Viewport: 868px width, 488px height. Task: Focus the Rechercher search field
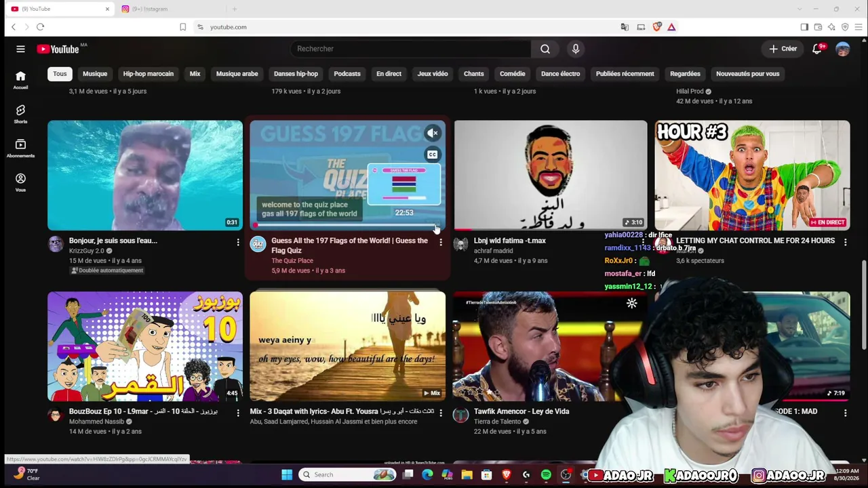point(411,49)
